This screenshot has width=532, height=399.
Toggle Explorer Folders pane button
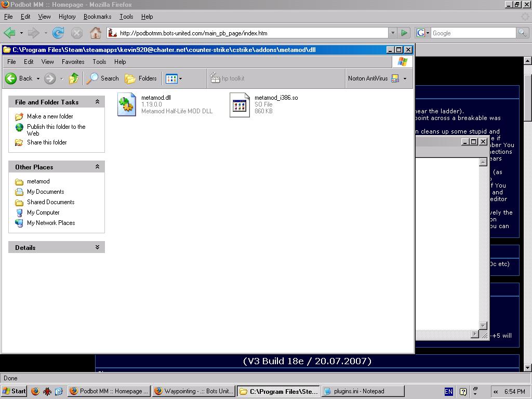tap(140, 78)
